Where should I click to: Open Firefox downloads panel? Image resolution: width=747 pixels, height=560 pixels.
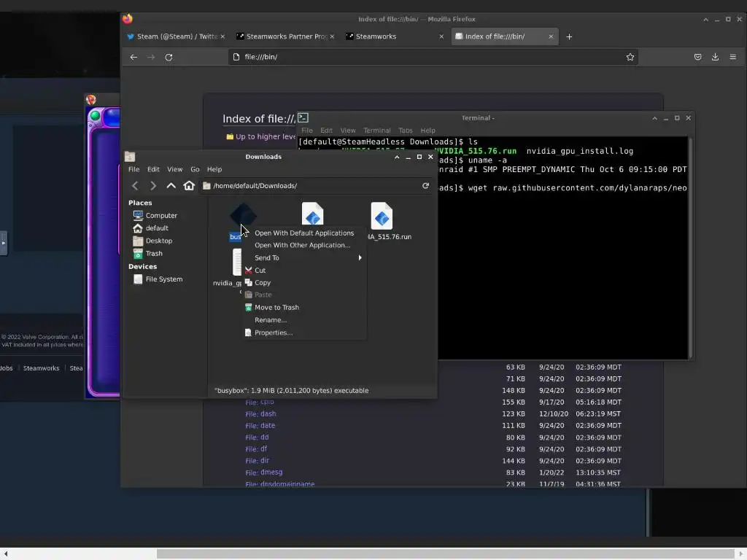point(715,57)
